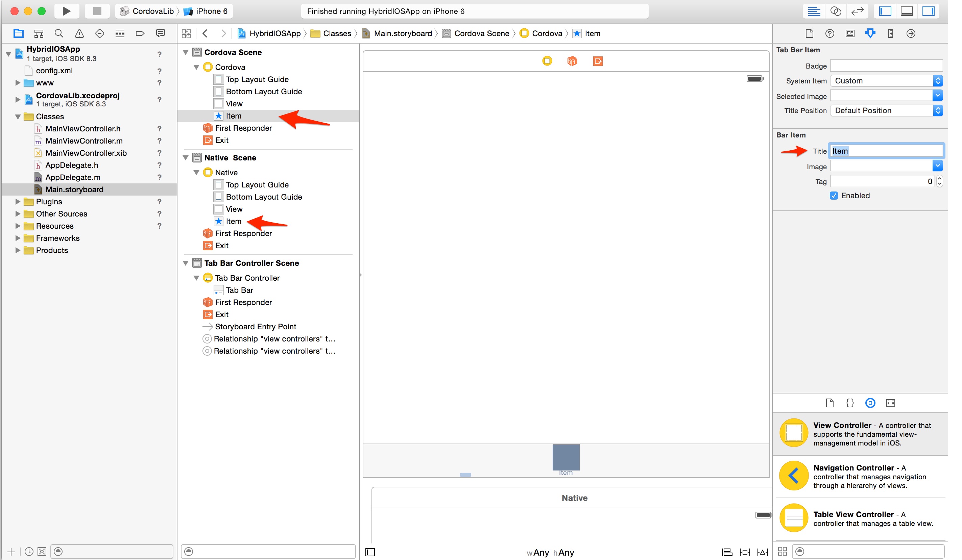
Task: Toggle the Debug area pane
Action: pyautogui.click(x=907, y=11)
